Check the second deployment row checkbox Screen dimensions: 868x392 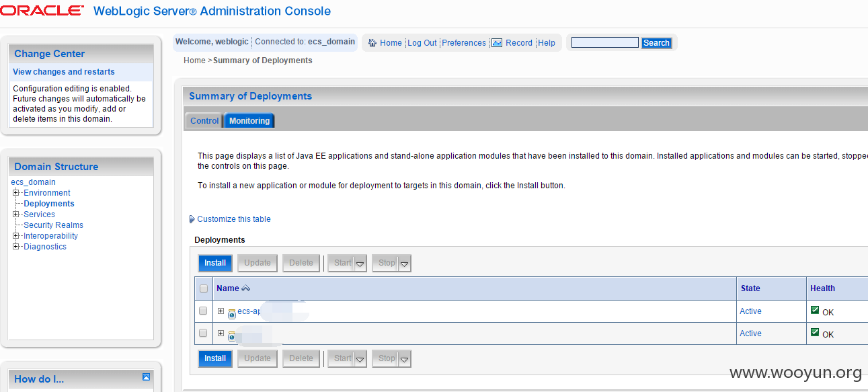pyautogui.click(x=203, y=333)
